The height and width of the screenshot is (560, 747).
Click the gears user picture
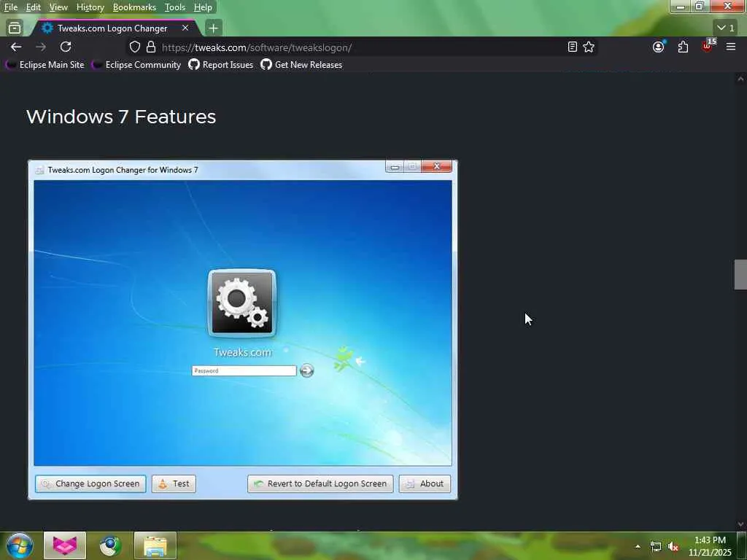(242, 303)
